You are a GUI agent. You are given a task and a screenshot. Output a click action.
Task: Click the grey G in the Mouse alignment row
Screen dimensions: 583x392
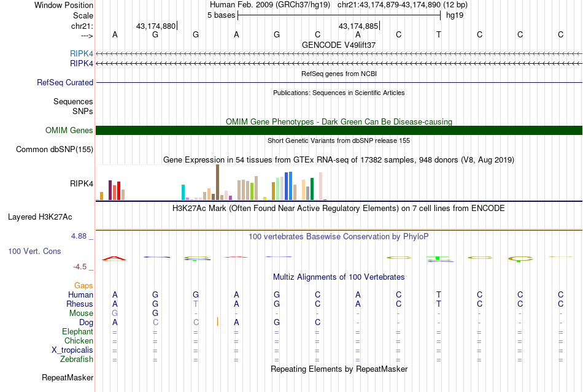pyautogui.click(x=115, y=313)
